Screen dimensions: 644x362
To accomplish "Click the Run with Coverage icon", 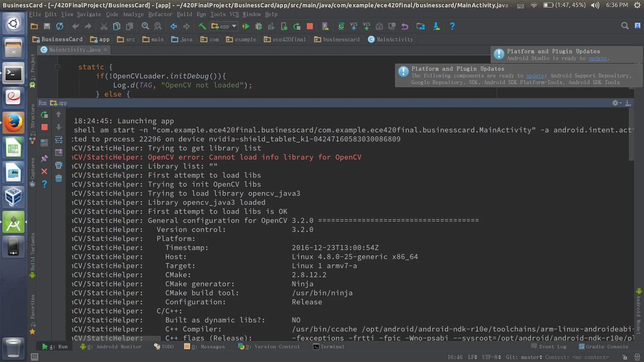I will tap(271, 26).
